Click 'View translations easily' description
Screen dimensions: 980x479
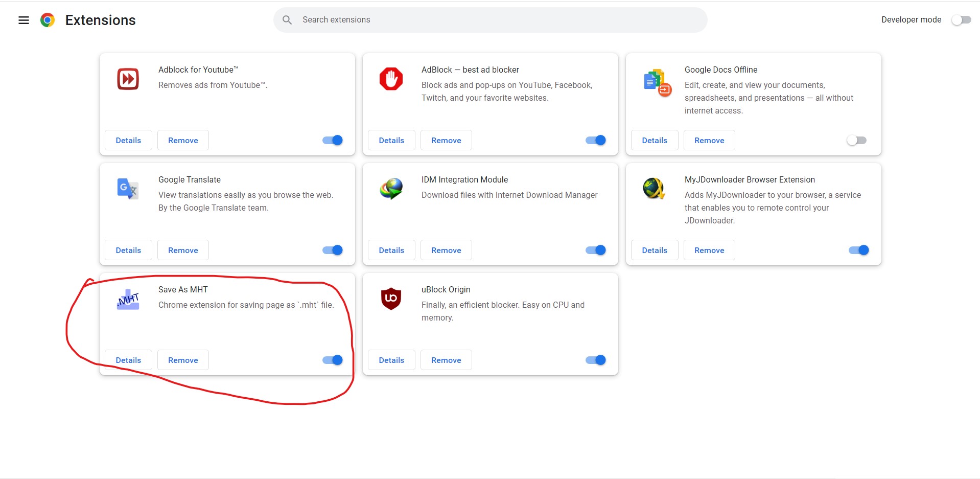pyautogui.click(x=246, y=201)
